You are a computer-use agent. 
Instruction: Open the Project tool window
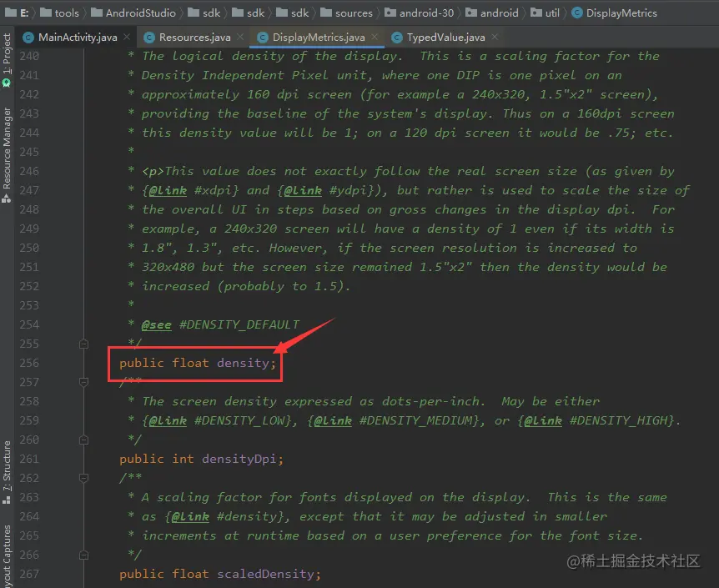7,59
